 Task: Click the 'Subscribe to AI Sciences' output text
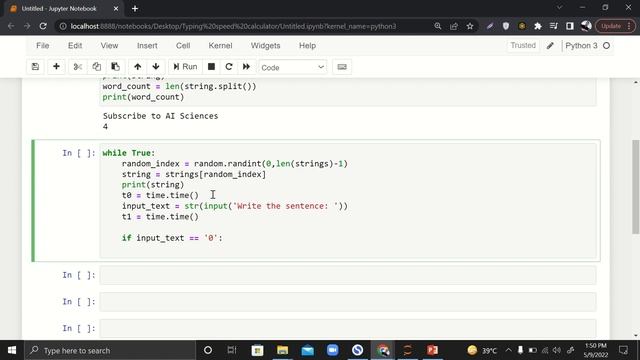(x=160, y=116)
